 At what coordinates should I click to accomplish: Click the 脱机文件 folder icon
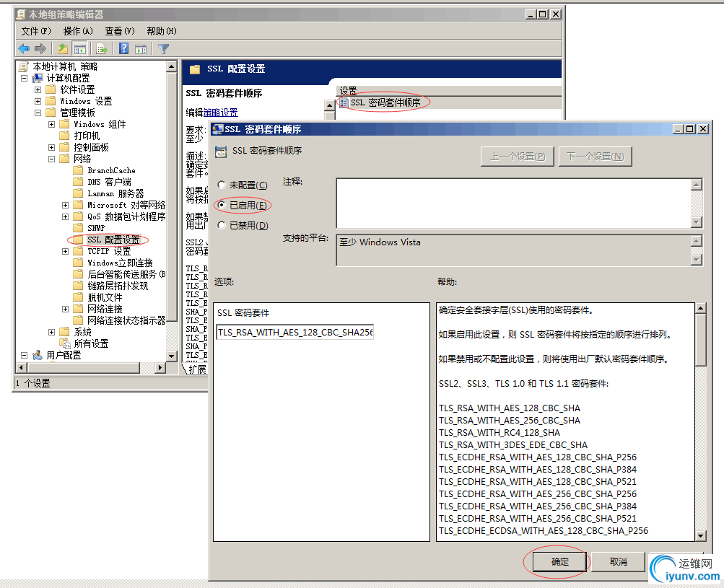pyautogui.click(x=78, y=297)
